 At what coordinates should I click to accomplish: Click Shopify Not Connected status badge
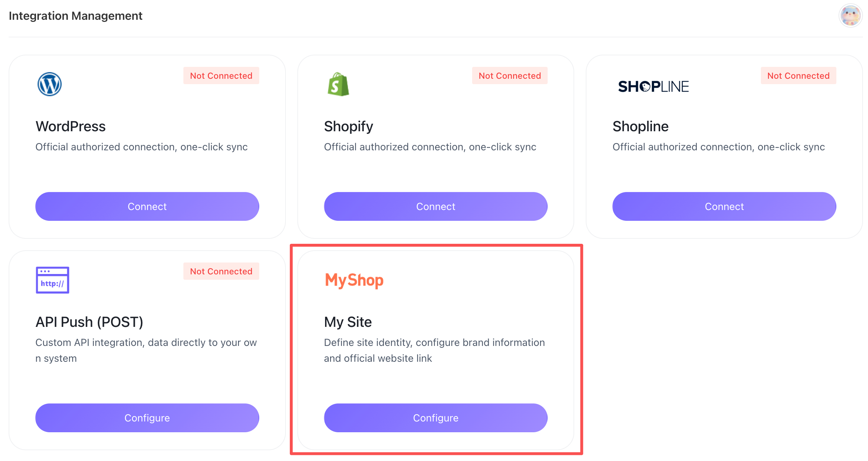click(510, 76)
